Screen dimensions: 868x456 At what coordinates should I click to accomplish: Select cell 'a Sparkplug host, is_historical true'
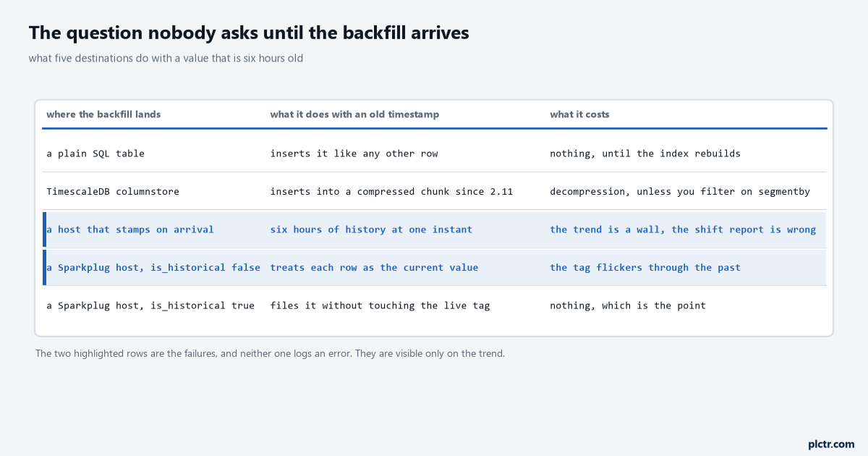coord(150,305)
